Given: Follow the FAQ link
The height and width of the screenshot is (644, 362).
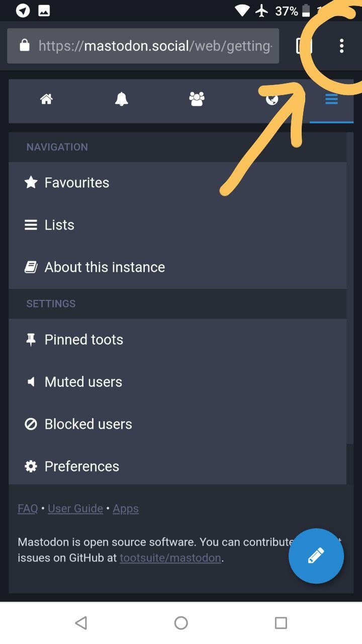Looking at the screenshot, I should 28,509.
